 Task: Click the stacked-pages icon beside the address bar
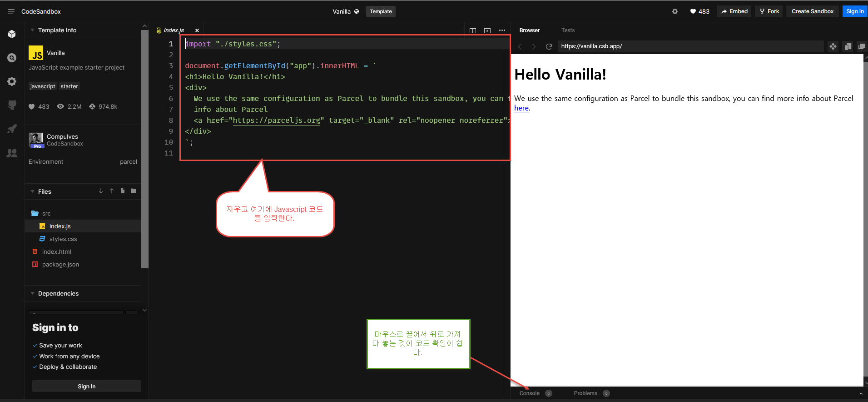click(x=848, y=46)
